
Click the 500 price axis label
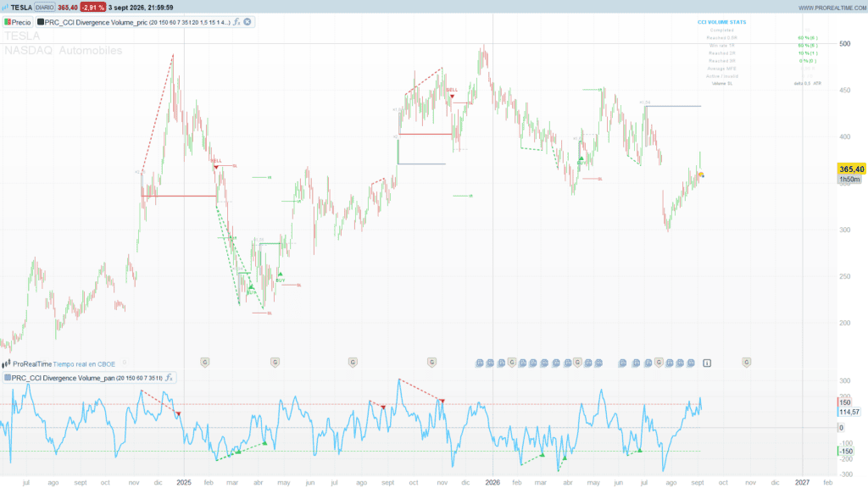point(845,44)
